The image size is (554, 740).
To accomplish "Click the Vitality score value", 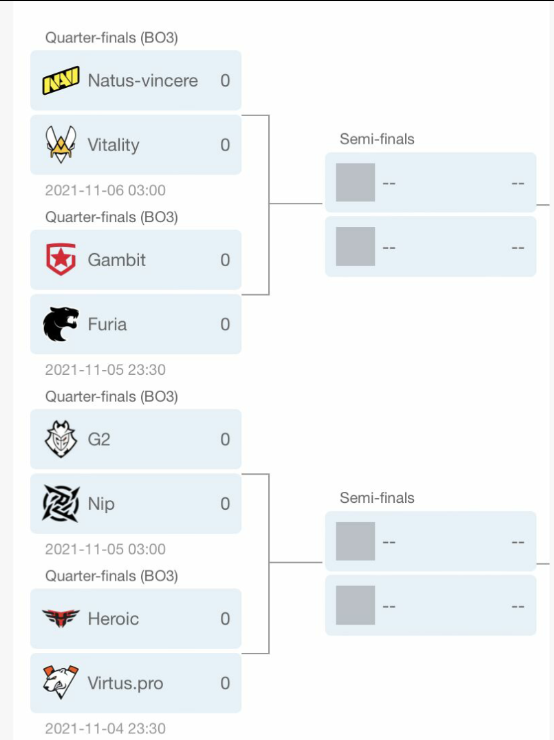I will (x=226, y=145).
